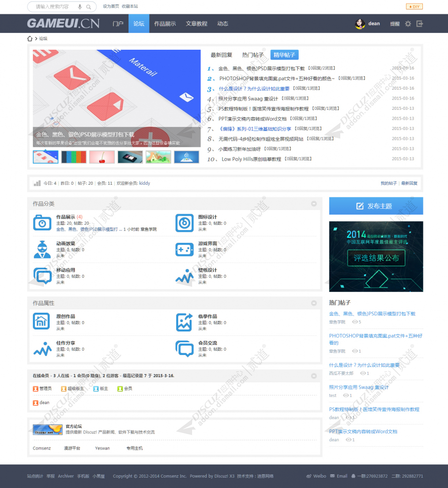Open the settings gear icon in header

[408, 24]
